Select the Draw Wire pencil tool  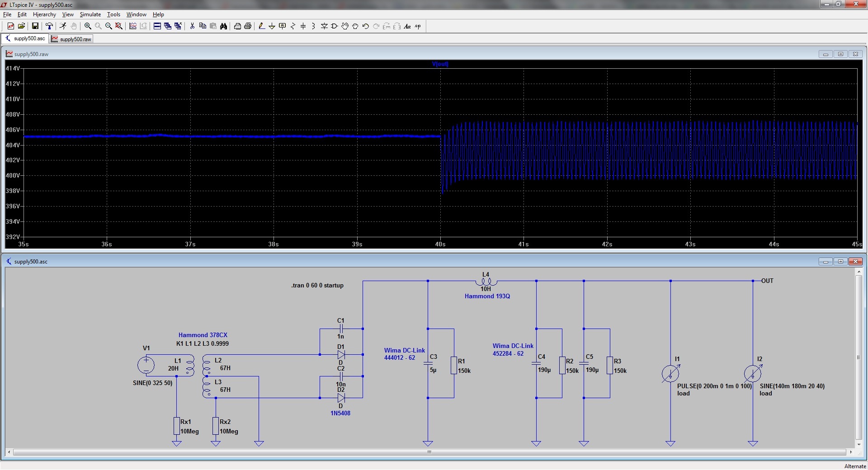[x=261, y=26]
